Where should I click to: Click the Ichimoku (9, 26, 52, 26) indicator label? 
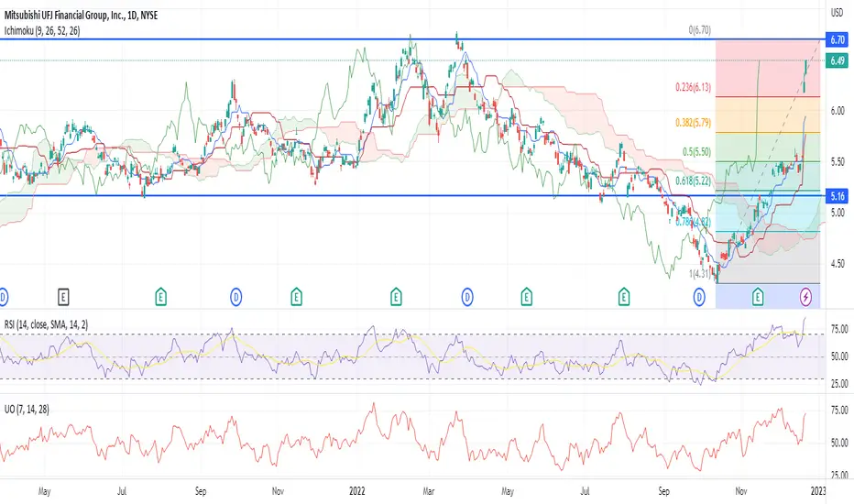coord(42,30)
